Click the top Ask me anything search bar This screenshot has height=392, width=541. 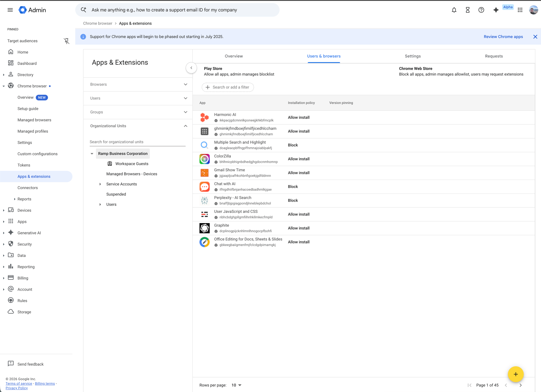(x=177, y=10)
